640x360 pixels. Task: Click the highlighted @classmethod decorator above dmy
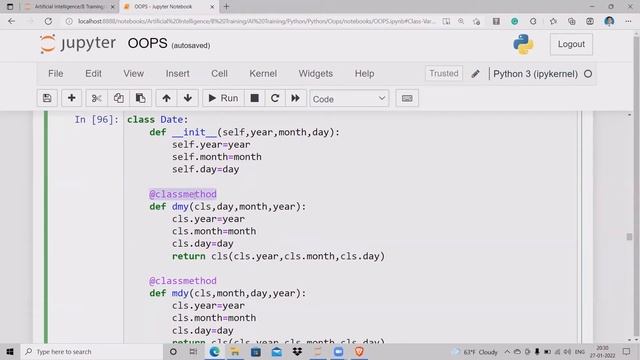(x=183, y=194)
